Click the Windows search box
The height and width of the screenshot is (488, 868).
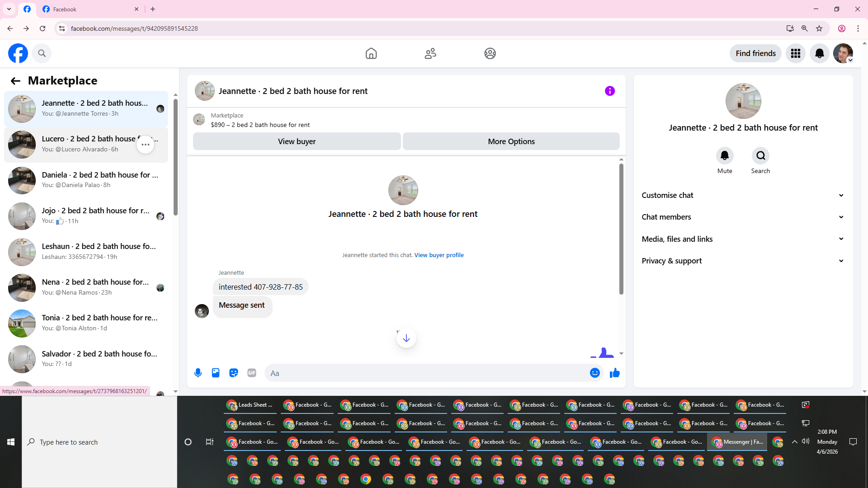(99, 442)
